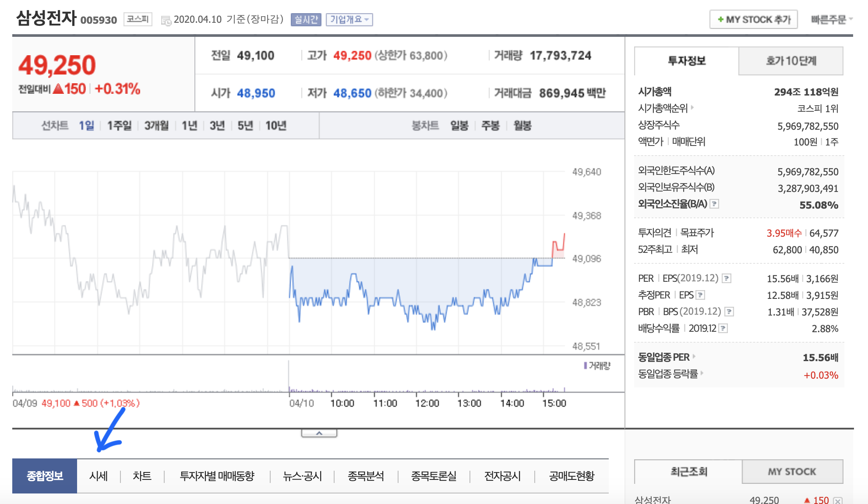Click the 목표주가 label
This screenshot has width=868, height=504.
point(697,233)
